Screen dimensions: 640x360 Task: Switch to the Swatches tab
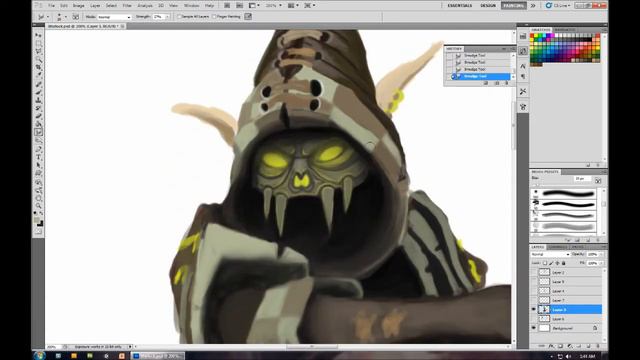(540, 30)
